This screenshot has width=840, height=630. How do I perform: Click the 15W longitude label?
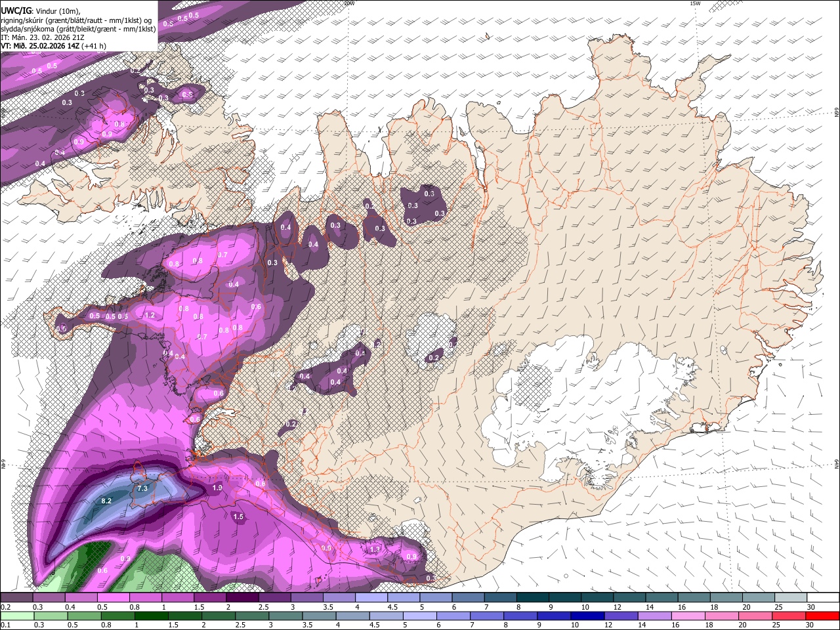point(696,3)
